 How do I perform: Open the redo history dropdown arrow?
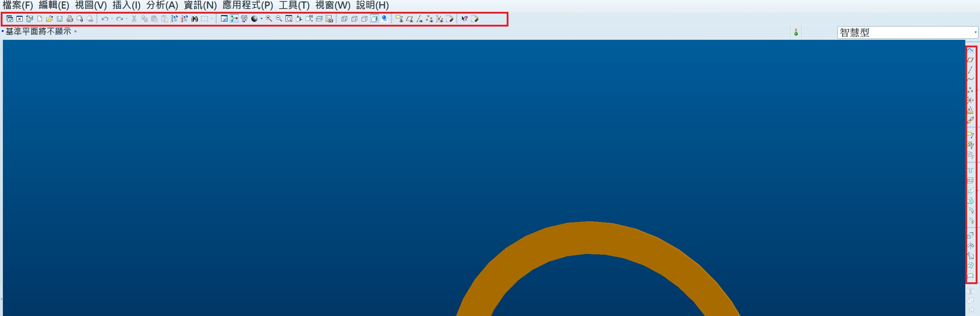tap(127, 19)
